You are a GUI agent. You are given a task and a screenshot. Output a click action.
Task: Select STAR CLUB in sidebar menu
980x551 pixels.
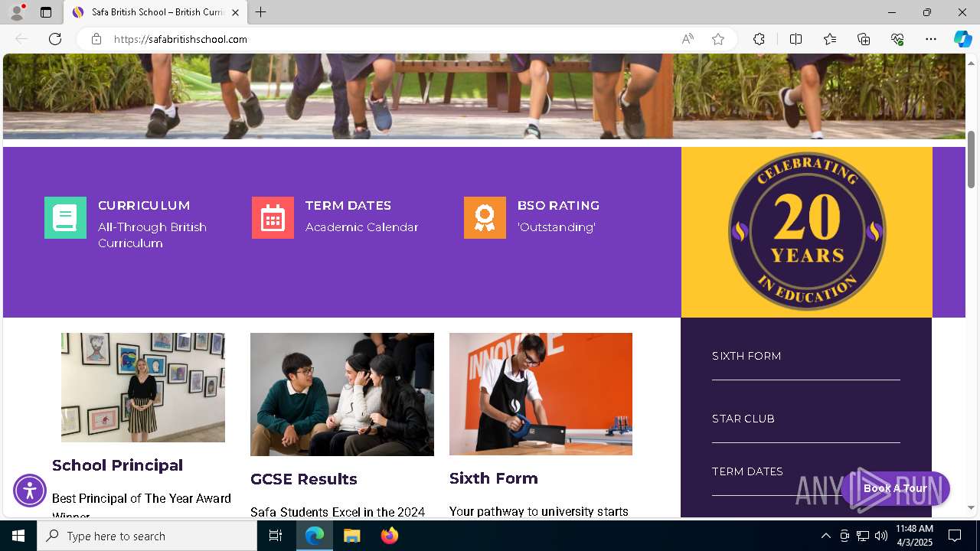pos(743,419)
